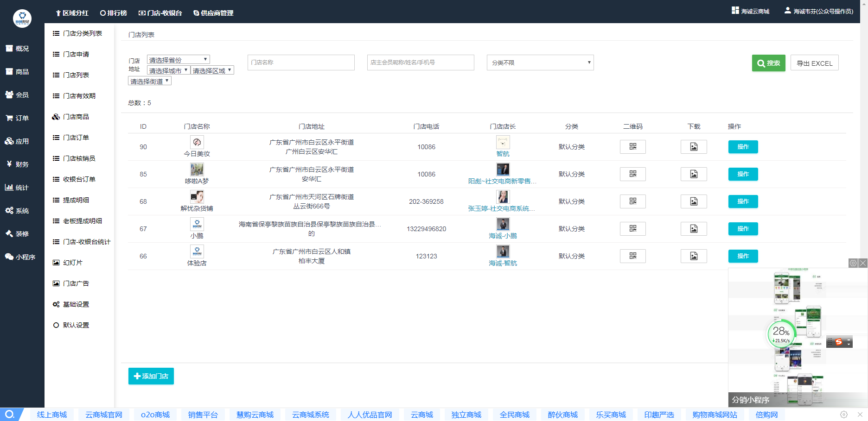Close the 分销小程序 floating ad panel

tap(863, 263)
